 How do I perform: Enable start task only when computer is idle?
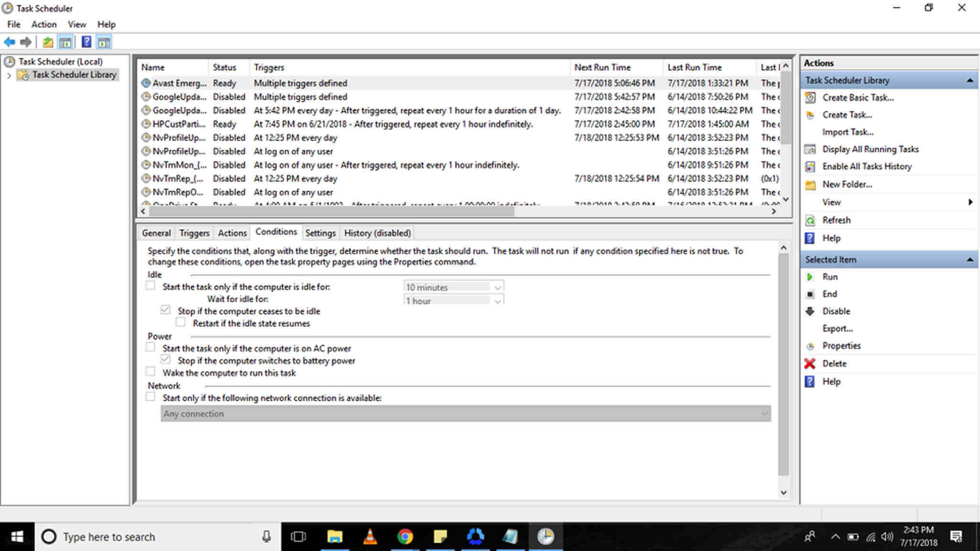pos(151,285)
